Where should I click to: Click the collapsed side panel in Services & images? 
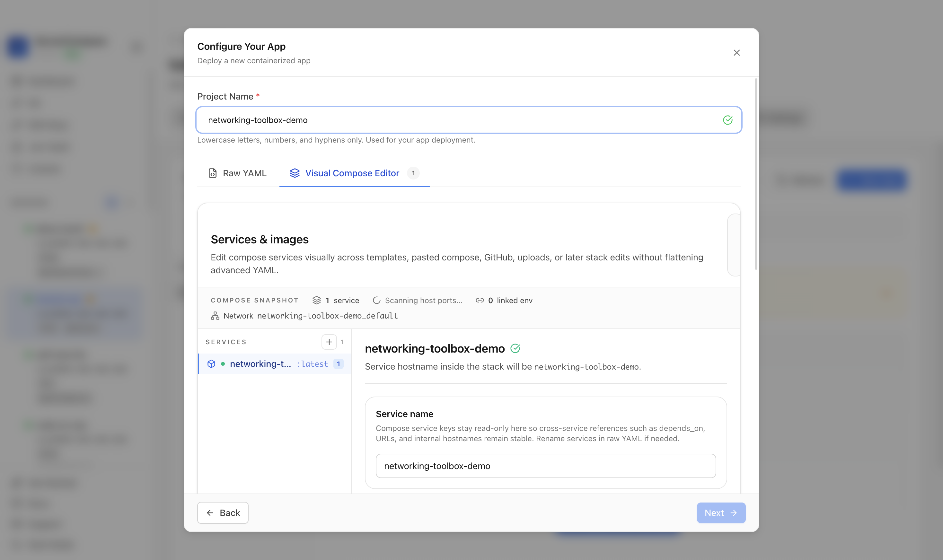[734, 245]
